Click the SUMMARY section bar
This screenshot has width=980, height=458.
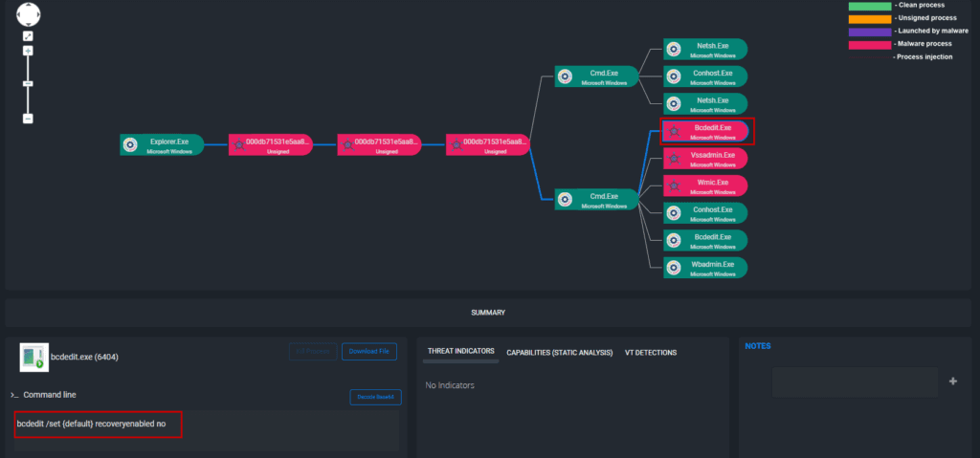tap(488, 313)
